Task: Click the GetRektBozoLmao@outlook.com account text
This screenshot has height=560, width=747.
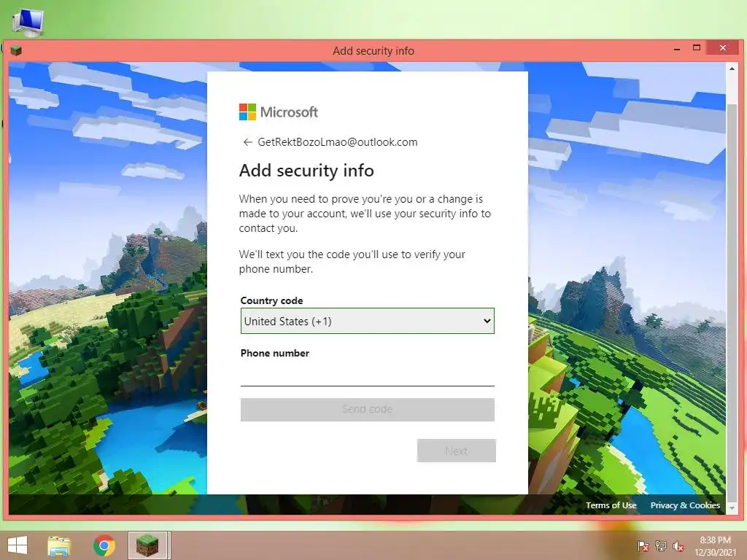Action: pos(337,142)
